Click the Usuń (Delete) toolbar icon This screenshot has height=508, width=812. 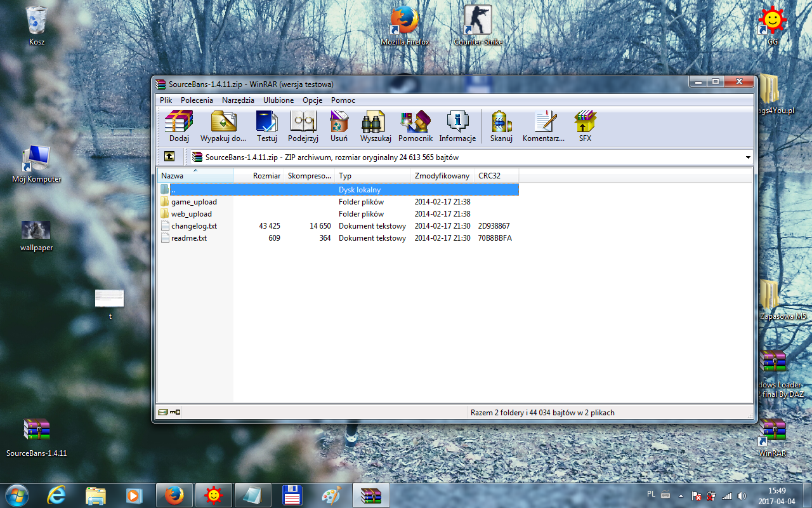339,126
